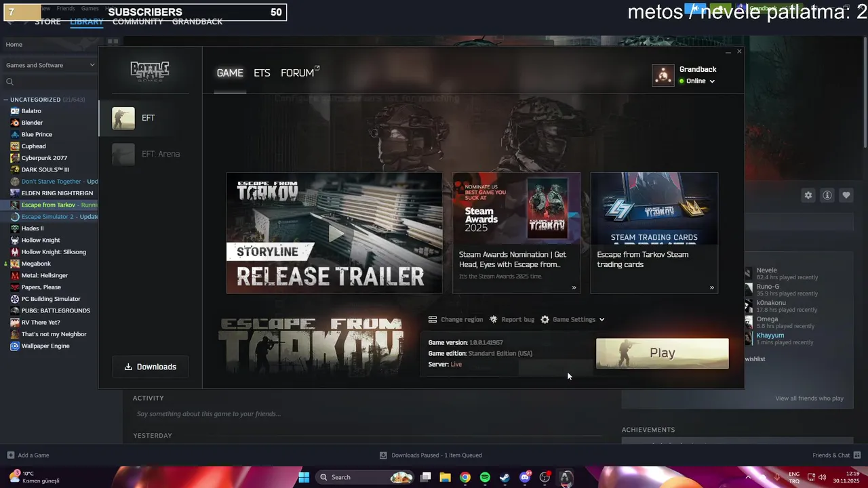
Task: Open Discord from taskbar
Action: pos(525,477)
